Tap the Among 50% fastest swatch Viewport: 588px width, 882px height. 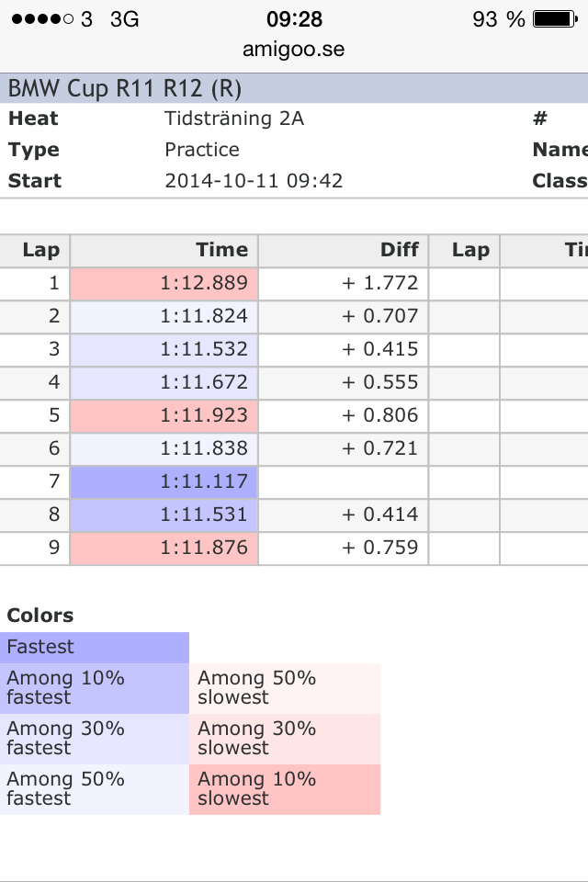click(x=95, y=789)
